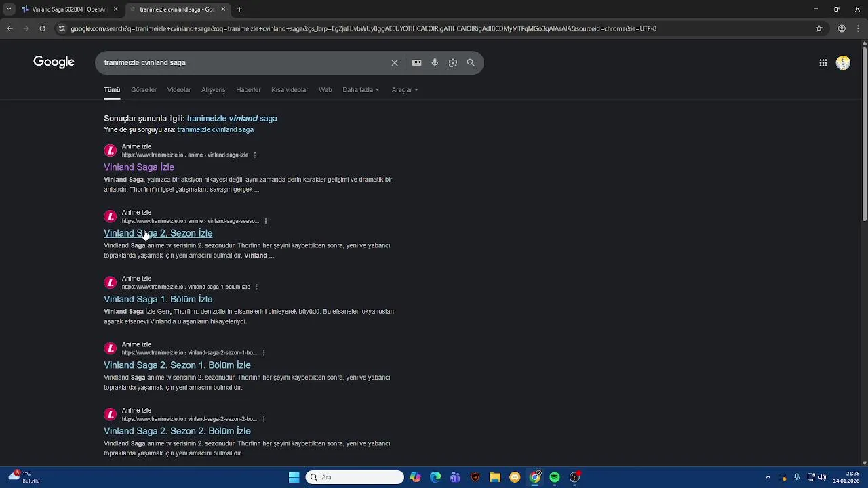
Task: Open more options for the 2. Sezon İzle result
Action: coord(266,221)
